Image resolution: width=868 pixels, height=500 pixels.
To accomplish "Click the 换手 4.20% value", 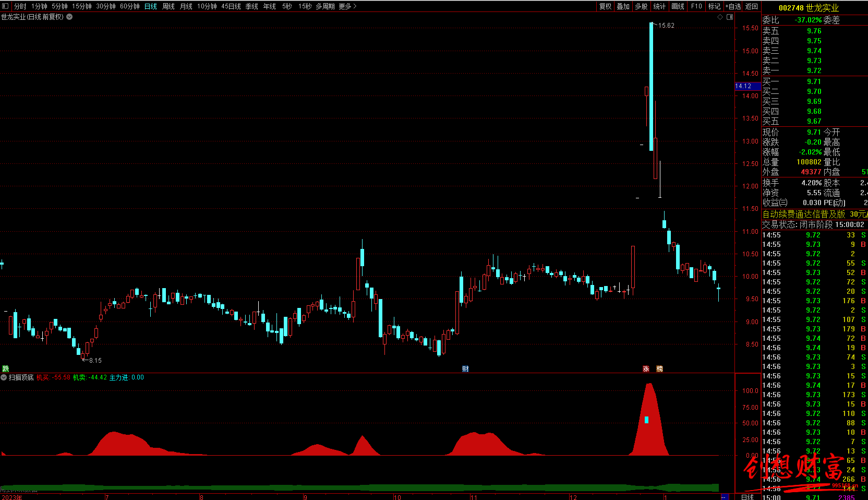I will pyautogui.click(x=812, y=183).
